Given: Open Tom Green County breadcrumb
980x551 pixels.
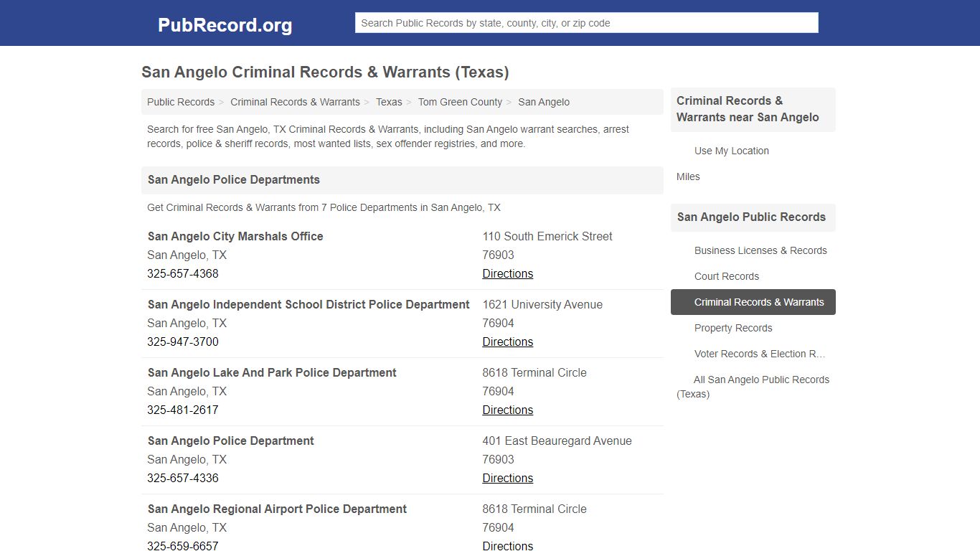Looking at the screenshot, I should [460, 102].
